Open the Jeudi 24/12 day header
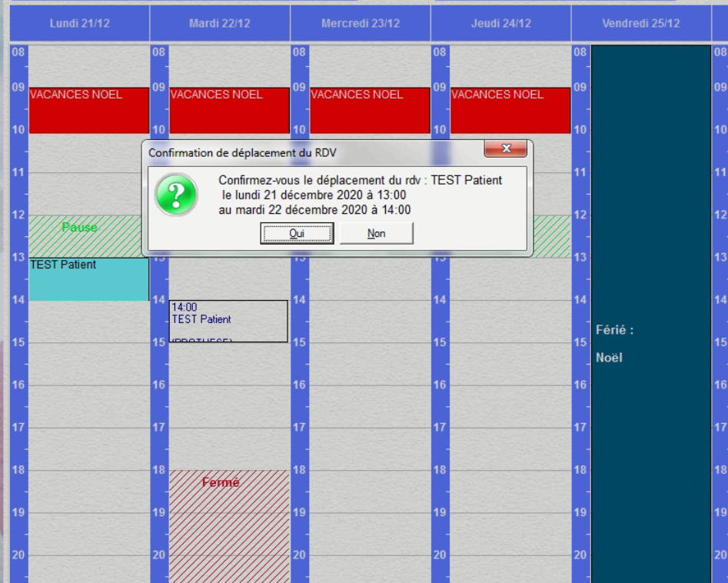Viewport: 728px width, 583px height. (x=500, y=23)
